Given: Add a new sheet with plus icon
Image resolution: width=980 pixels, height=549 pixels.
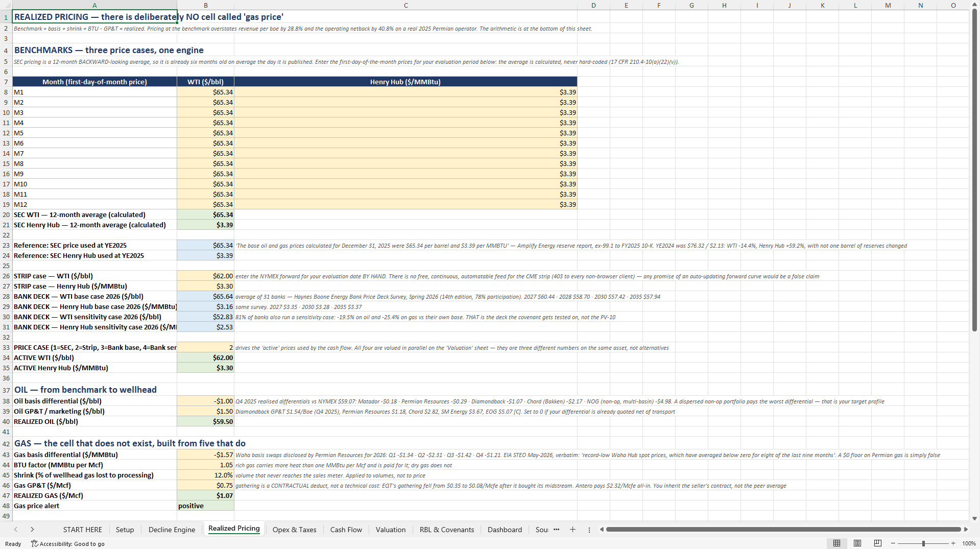Looking at the screenshot, I should 572,530.
